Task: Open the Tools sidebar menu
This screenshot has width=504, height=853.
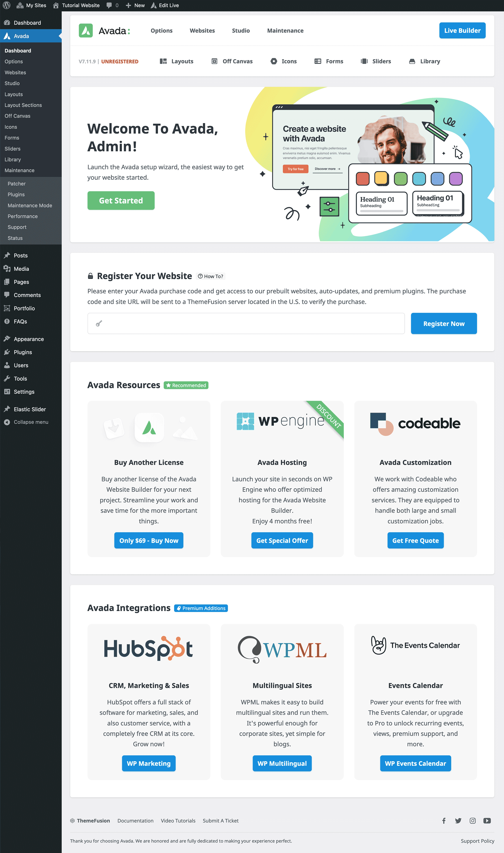Action: coord(31,379)
